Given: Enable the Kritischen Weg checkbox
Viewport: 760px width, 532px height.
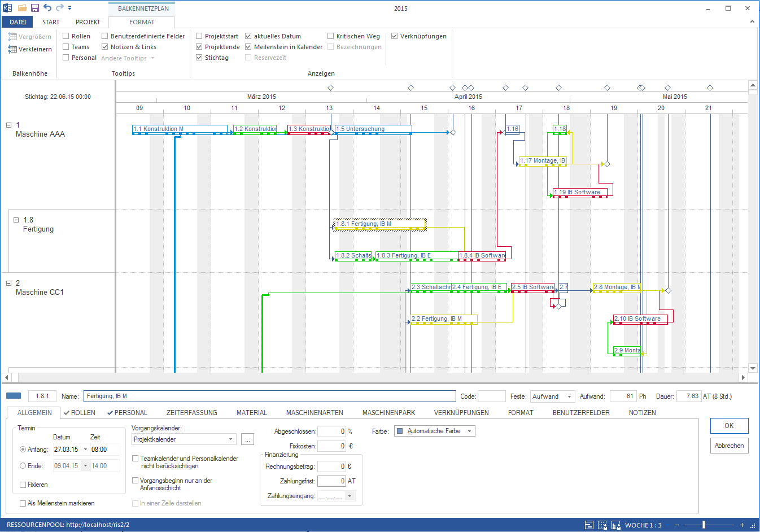Looking at the screenshot, I should (x=331, y=36).
